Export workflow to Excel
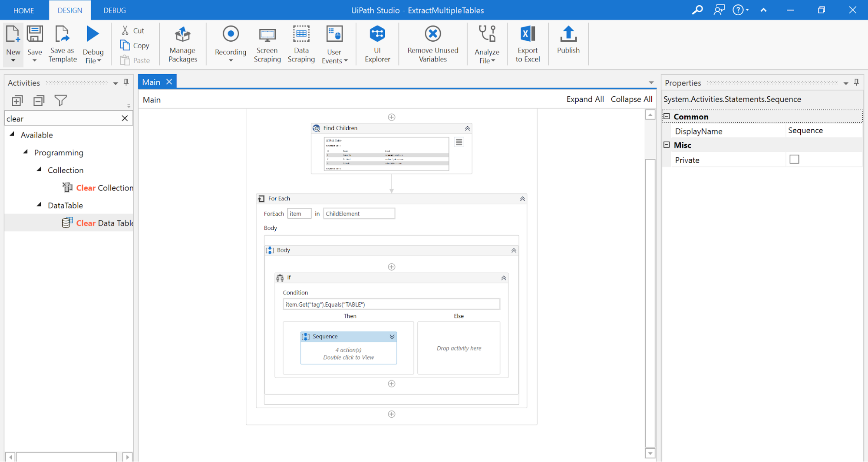The width and height of the screenshot is (868, 462). point(527,44)
